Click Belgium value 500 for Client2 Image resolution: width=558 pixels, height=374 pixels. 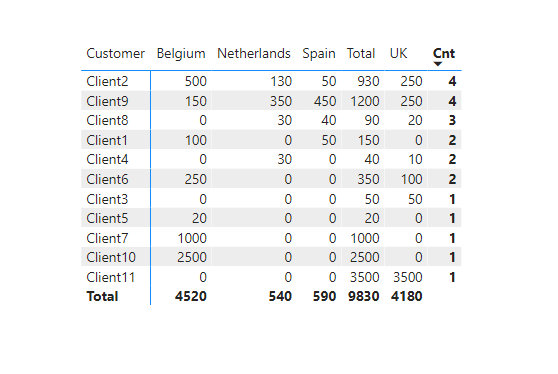coord(196,81)
